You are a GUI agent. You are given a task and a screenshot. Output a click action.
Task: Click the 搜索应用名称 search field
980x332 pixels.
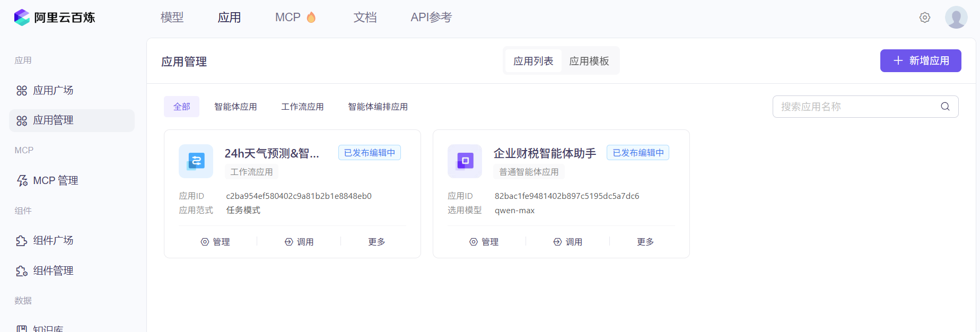point(865,107)
